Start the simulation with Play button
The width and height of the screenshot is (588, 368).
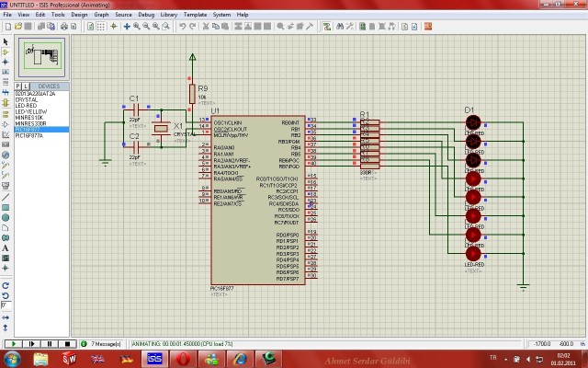[x=13, y=343]
